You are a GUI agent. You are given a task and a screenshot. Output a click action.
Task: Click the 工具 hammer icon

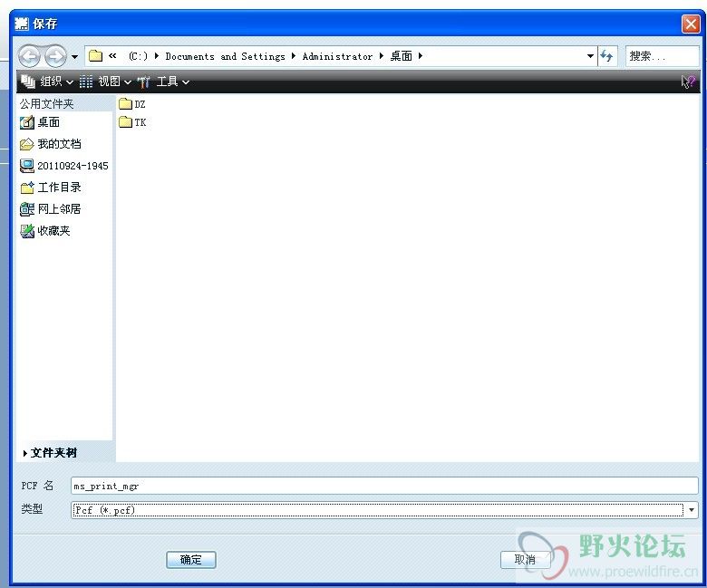[x=144, y=82]
